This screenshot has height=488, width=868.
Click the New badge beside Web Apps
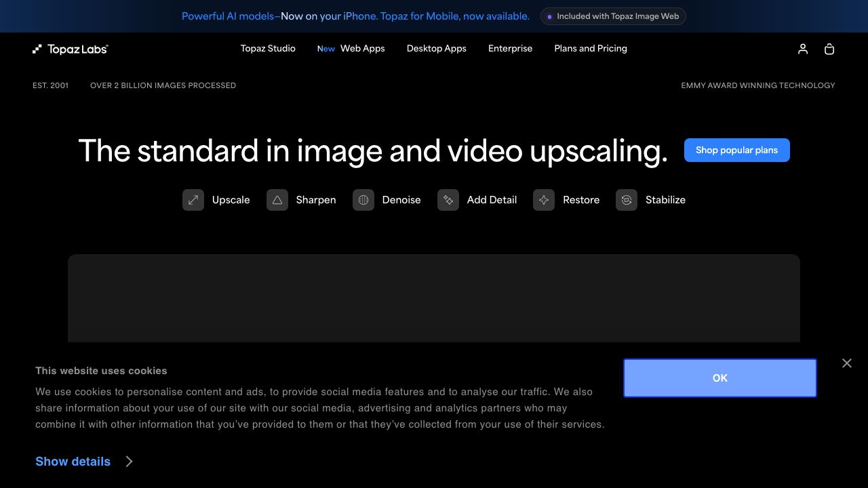[326, 49]
